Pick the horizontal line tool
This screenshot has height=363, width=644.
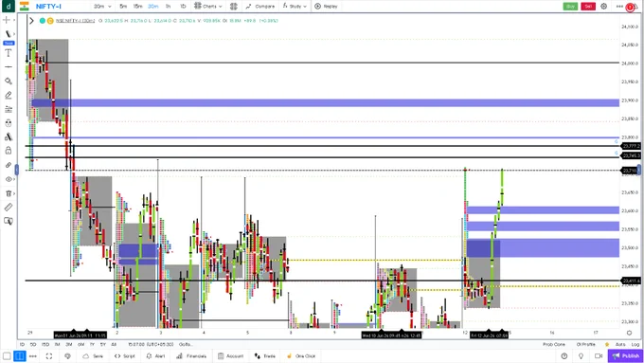pyautogui.click(x=8, y=66)
